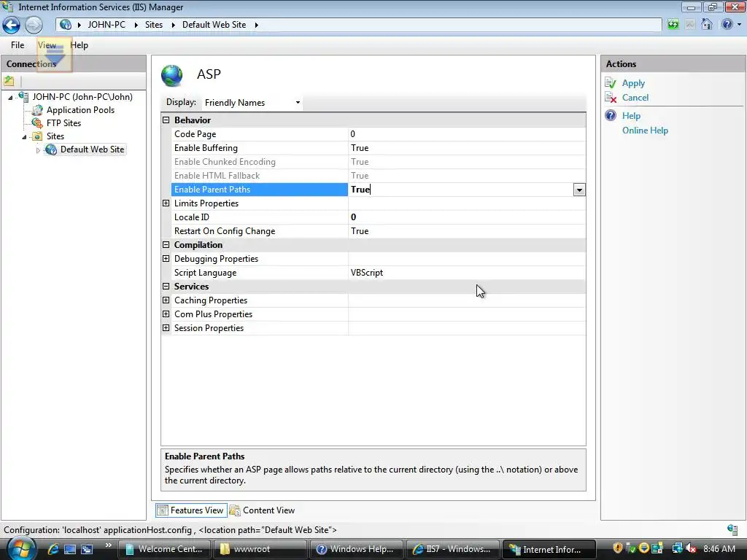This screenshot has height=560, width=747.
Task: Open the View menu
Action: (x=47, y=45)
